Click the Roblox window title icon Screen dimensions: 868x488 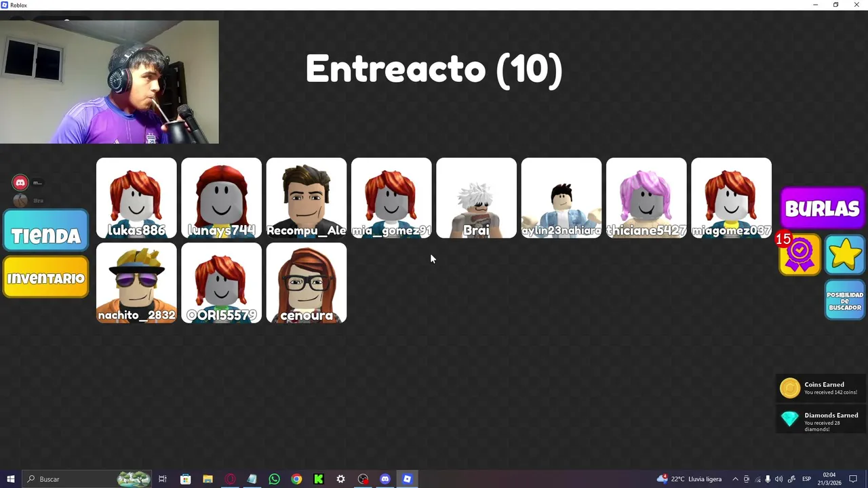pyautogui.click(x=5, y=5)
